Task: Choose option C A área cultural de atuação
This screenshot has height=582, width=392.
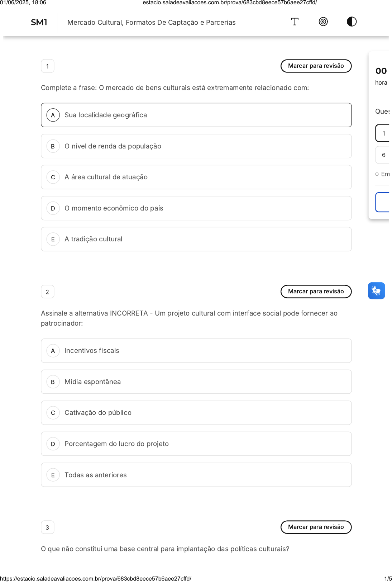Action: pyautogui.click(x=196, y=177)
